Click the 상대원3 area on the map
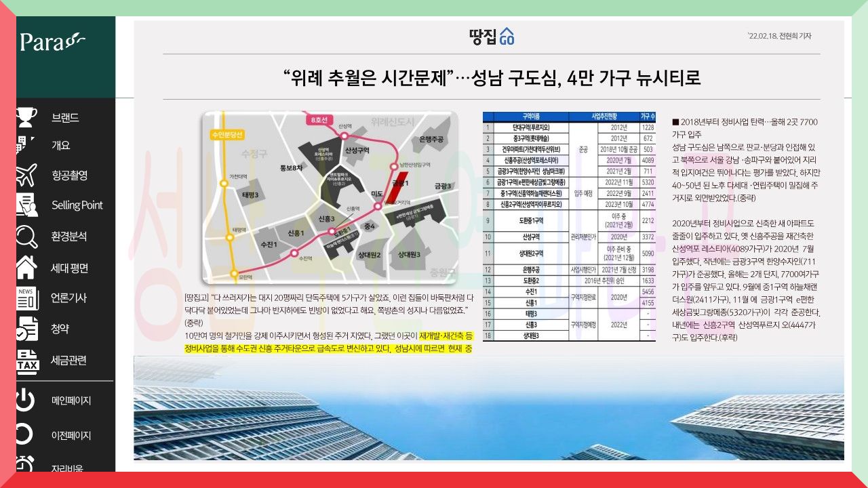868x488 pixels. pyautogui.click(x=410, y=254)
